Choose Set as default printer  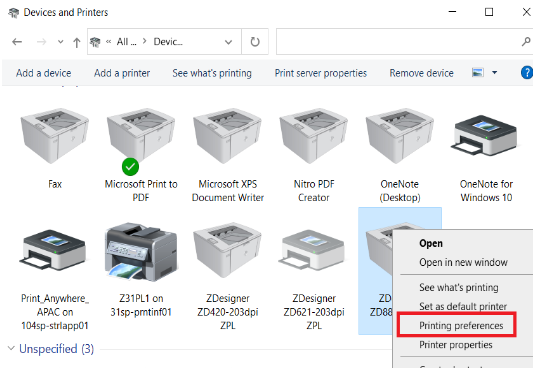463,306
